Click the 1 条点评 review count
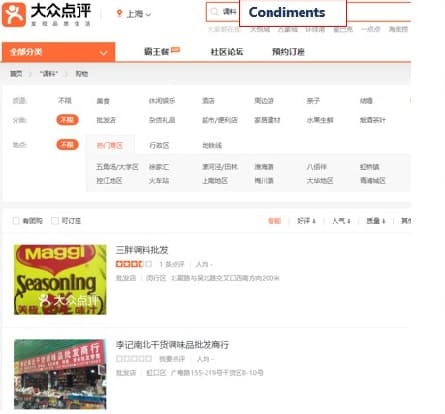The width and height of the screenshot is (445, 414). 172,264
